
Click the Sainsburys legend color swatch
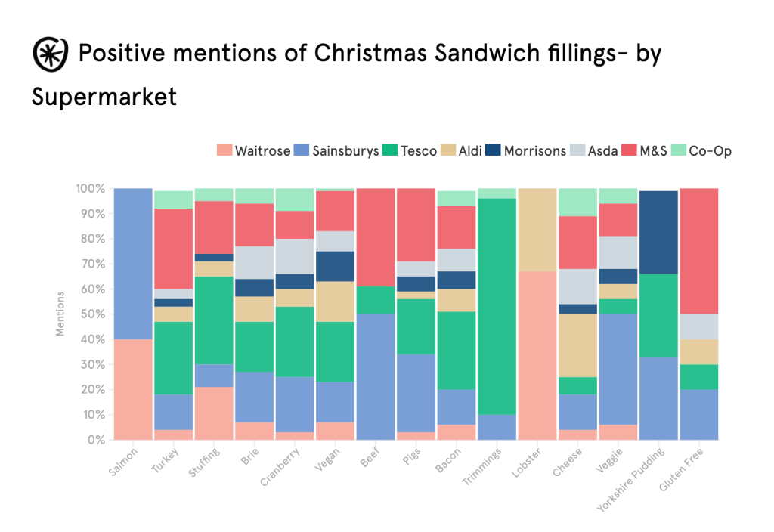tap(300, 150)
